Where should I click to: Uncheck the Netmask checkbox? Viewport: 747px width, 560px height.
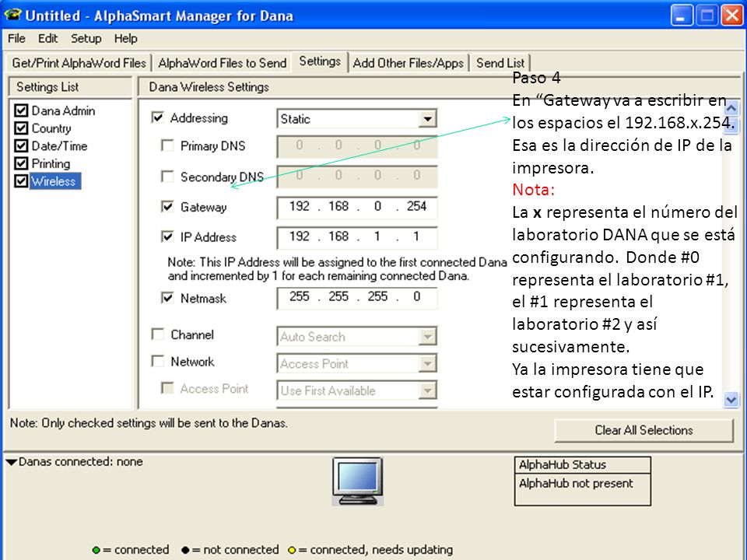click(168, 298)
